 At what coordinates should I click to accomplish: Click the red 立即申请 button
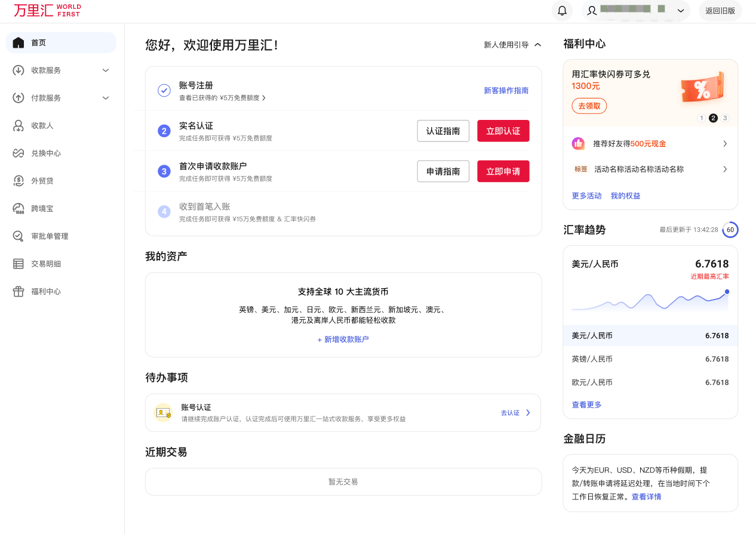[503, 171]
